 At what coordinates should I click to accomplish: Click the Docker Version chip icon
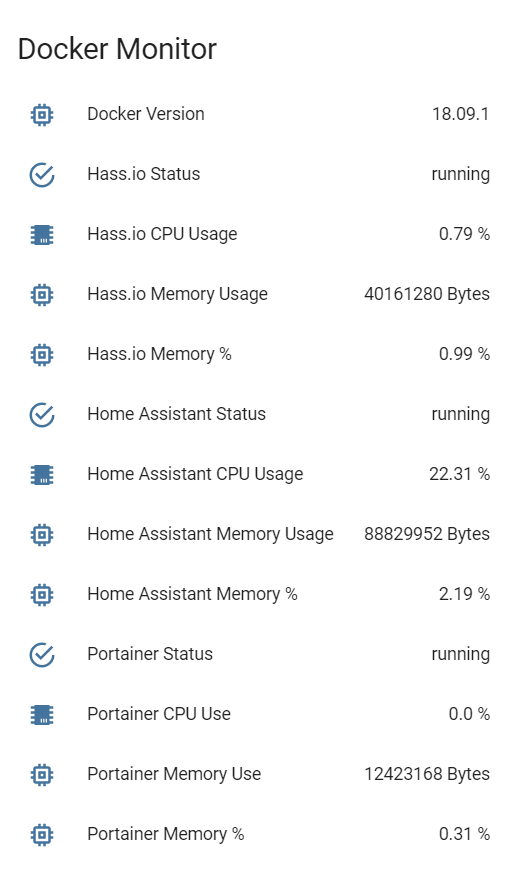coord(42,115)
